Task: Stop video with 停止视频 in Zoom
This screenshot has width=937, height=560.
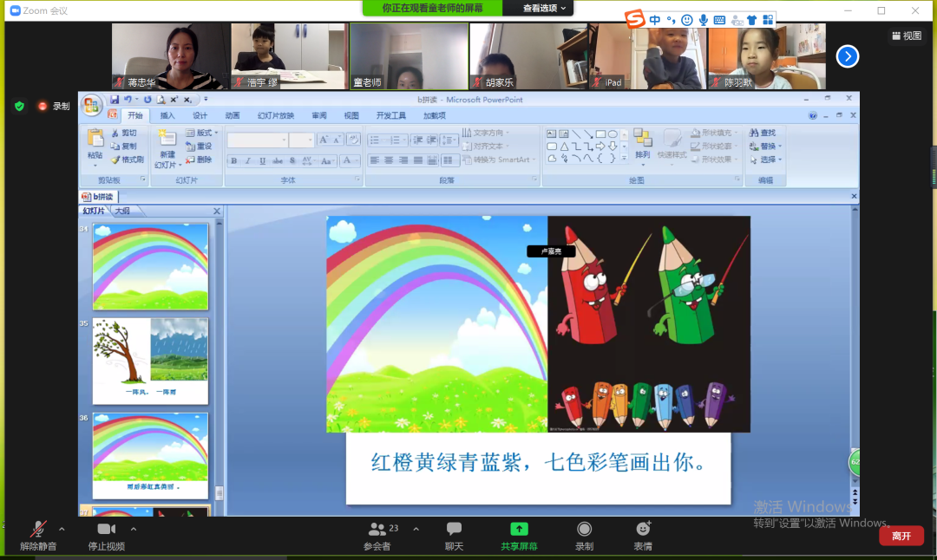Action: coord(107,536)
